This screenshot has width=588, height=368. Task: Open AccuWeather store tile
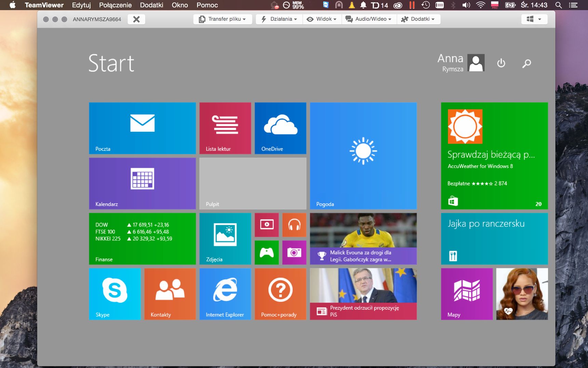494,156
